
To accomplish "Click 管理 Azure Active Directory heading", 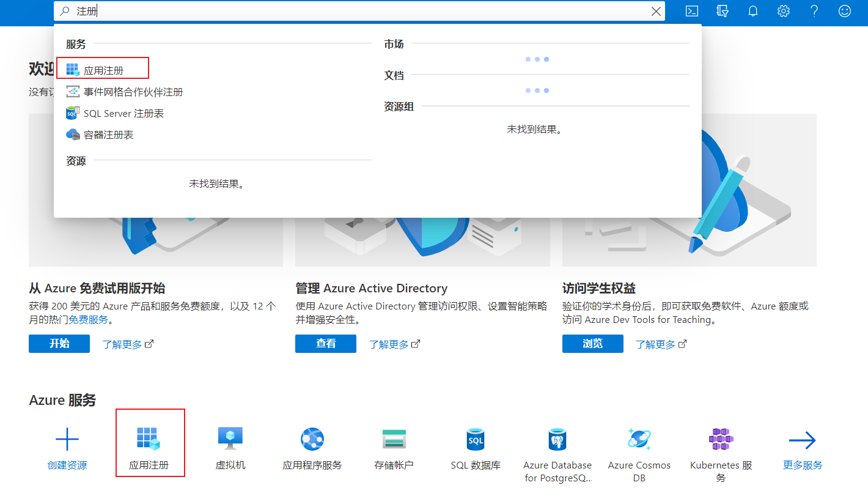I will click(x=371, y=288).
